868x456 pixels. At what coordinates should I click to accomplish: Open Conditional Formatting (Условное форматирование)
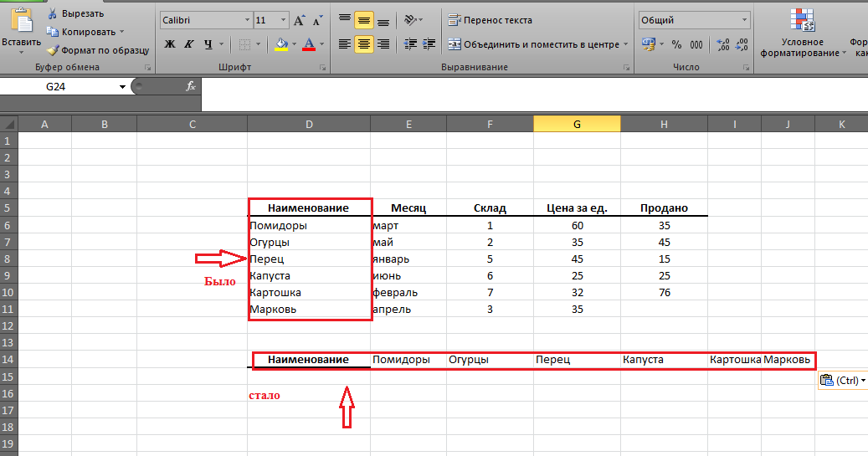[803, 33]
